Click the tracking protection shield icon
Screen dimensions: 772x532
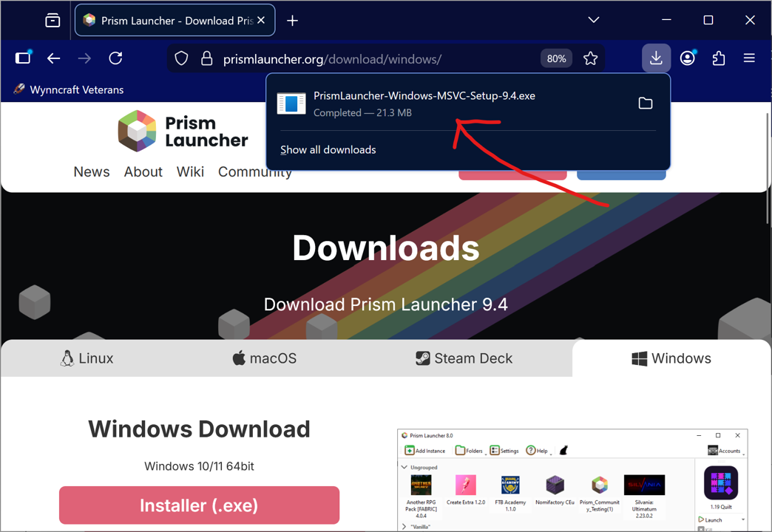click(x=181, y=58)
